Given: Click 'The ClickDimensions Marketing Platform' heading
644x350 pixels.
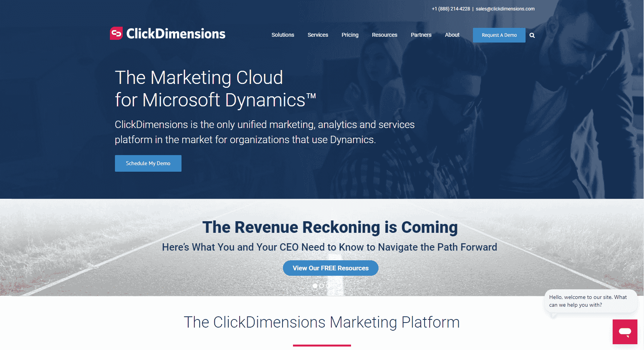Looking at the screenshot, I should click(x=322, y=322).
